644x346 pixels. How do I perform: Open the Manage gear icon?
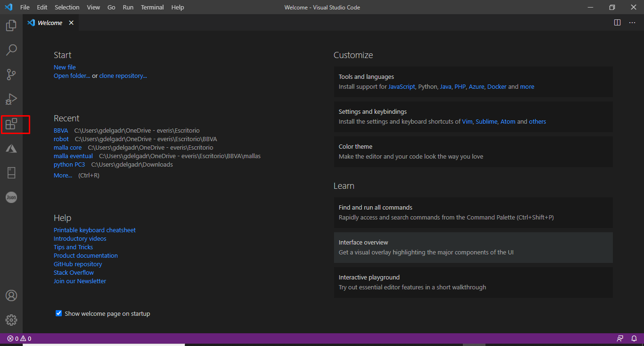[11, 320]
